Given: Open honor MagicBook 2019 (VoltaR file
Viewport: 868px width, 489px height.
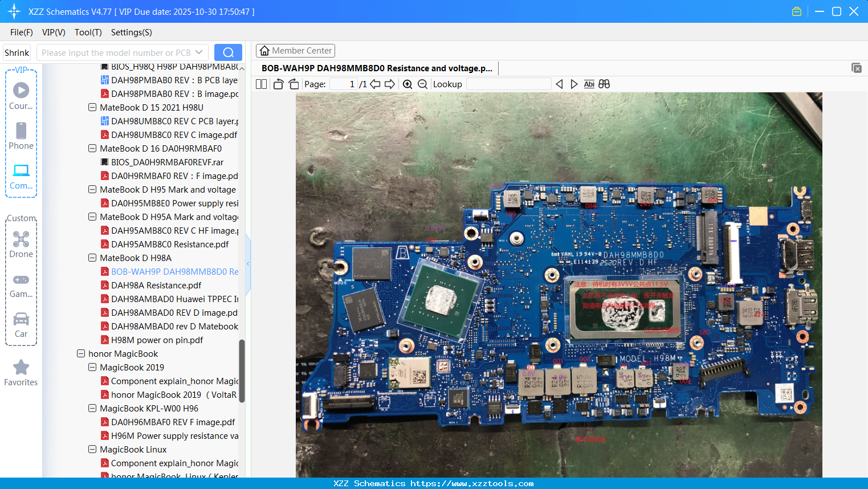Looking at the screenshot, I should [169, 394].
